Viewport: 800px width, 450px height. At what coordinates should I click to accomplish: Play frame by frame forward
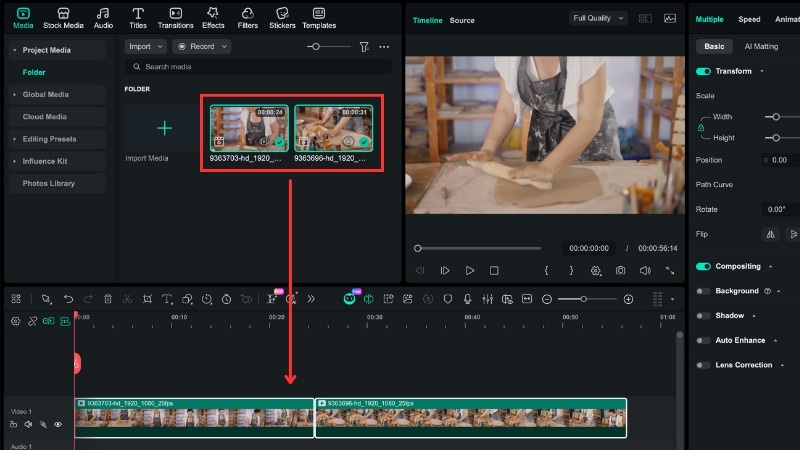click(445, 270)
